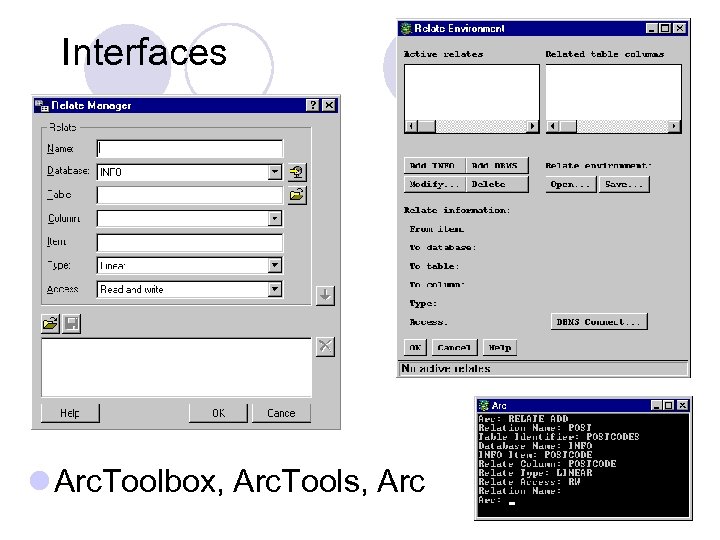720x540 pixels.
Task: Close the Arc command window
Action: [x=683, y=405]
